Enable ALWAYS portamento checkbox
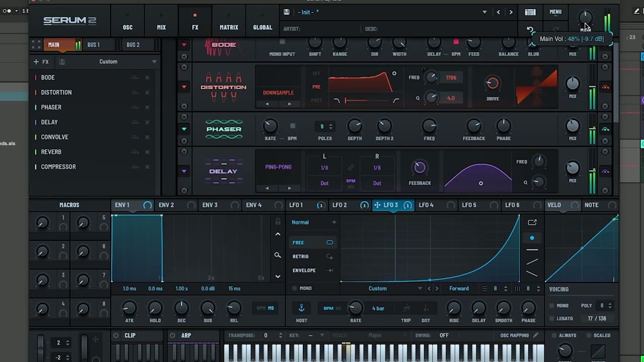The height and width of the screenshot is (362, 644). [554, 335]
